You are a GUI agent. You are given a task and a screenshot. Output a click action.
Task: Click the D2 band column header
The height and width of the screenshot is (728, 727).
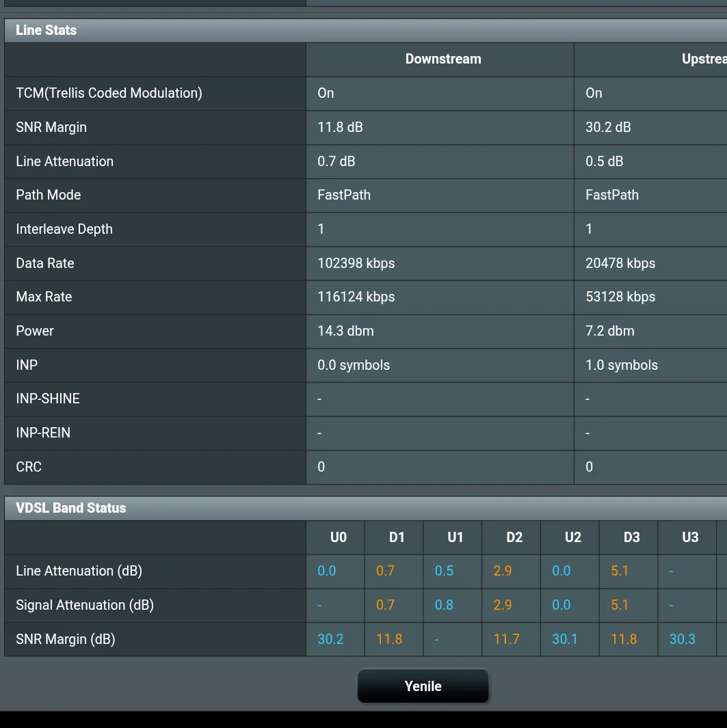click(514, 537)
